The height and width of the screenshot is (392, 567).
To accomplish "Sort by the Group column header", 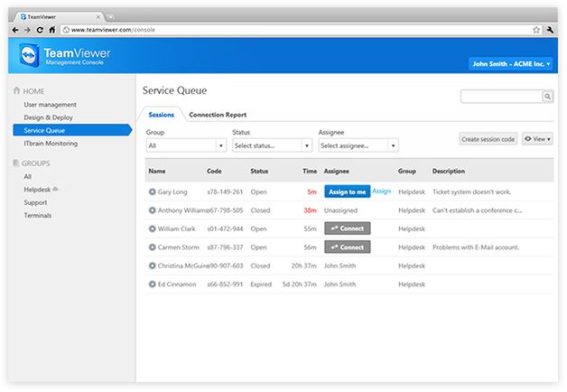I will point(407,171).
